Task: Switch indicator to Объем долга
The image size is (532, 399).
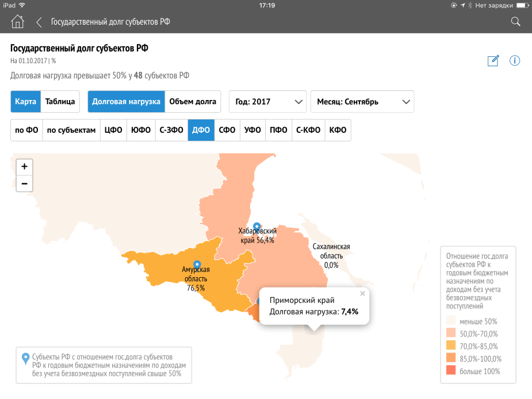Action: [193, 102]
